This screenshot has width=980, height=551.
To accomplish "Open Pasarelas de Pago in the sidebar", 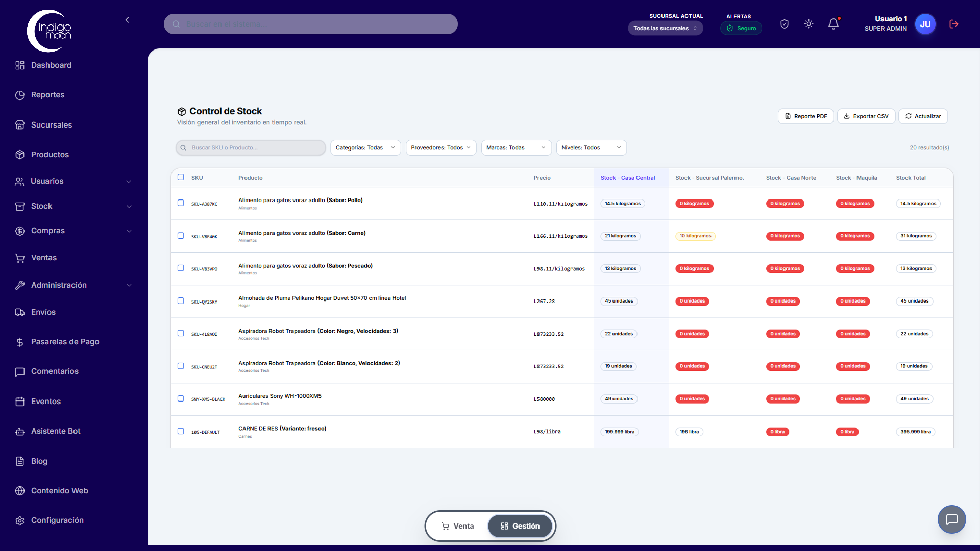I will (65, 341).
